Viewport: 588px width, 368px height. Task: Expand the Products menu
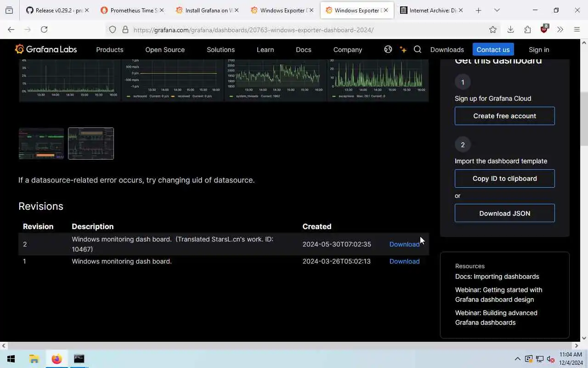(110, 50)
